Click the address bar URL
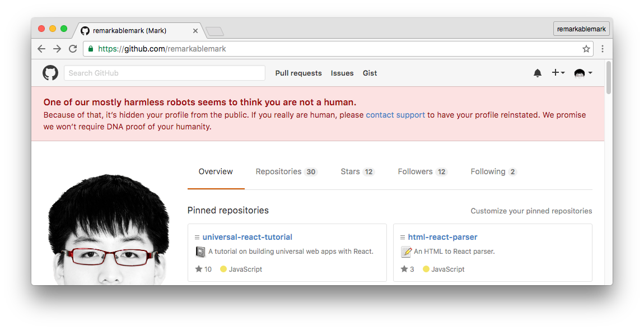Viewport: 644px width, 330px height. (x=162, y=49)
